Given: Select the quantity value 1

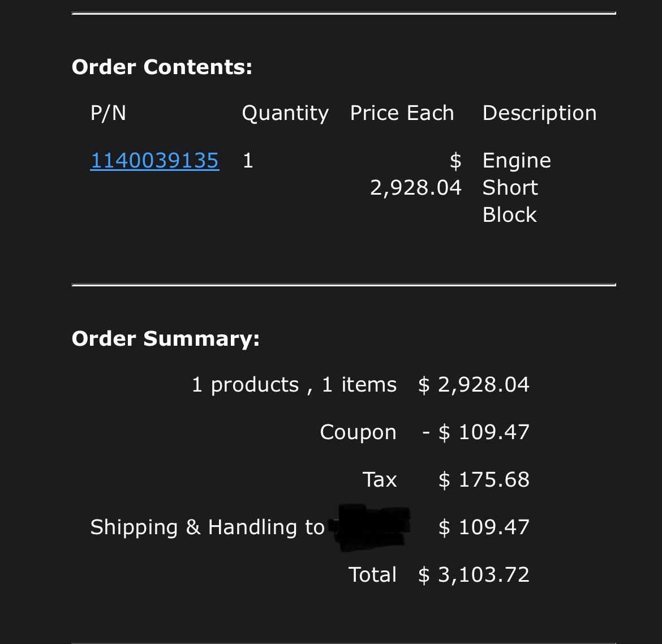Looking at the screenshot, I should [248, 161].
